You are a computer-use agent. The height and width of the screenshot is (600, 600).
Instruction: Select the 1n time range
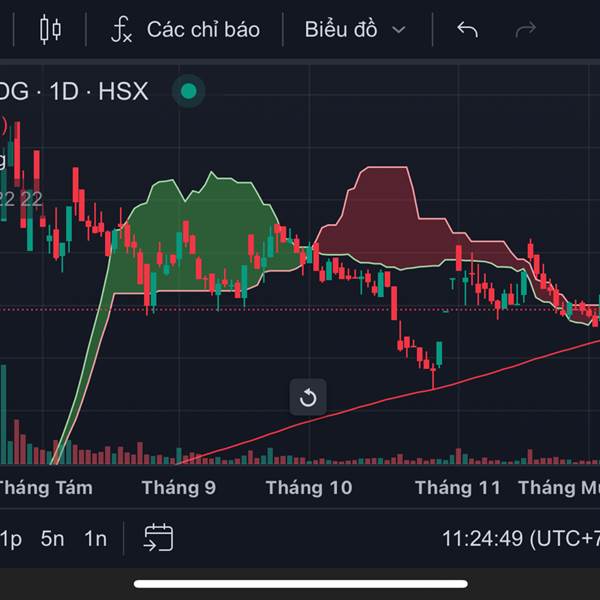95,539
